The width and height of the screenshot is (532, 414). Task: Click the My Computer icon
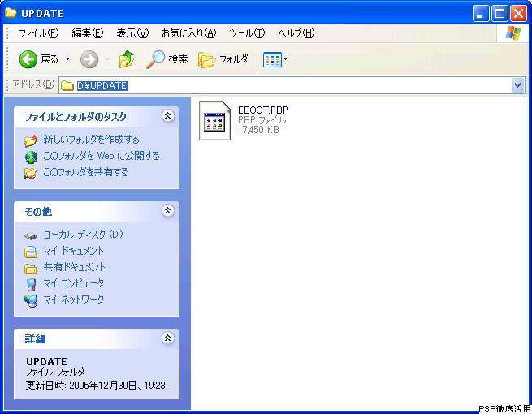coord(31,284)
